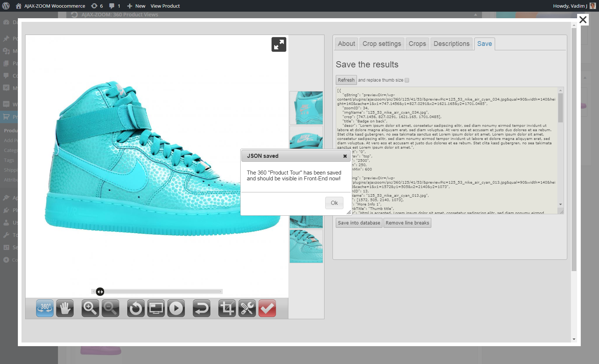Screen dimensions: 599x364
Task: Open the Crops tab
Action: pos(417,44)
